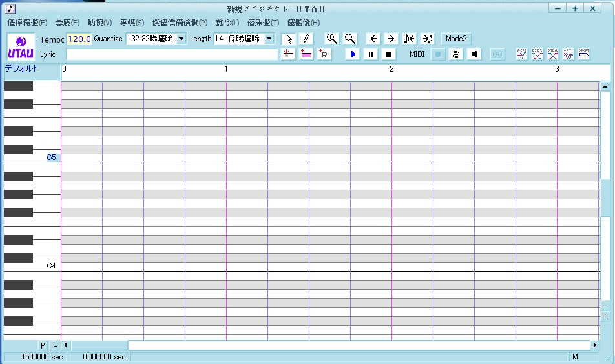Click vertical zoom minus button
Viewport: 615px width, 364px height.
click(x=605, y=305)
